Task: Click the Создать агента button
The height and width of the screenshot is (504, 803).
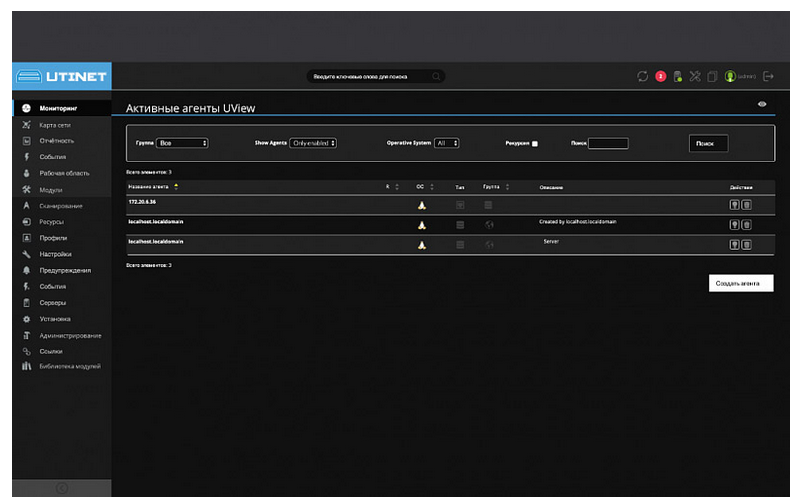Action: coord(739,283)
